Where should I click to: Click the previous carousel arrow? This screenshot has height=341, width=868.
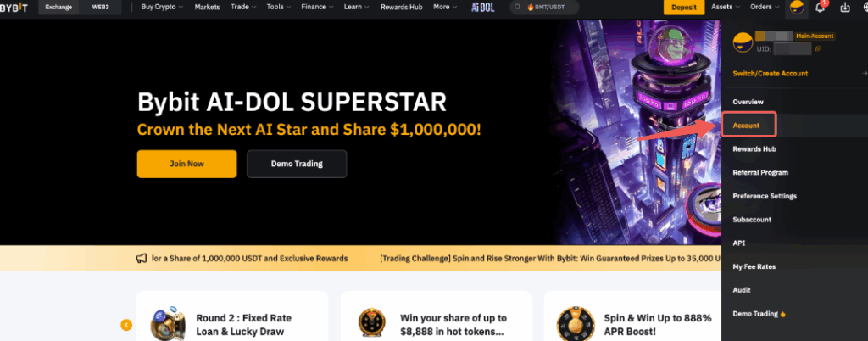[x=127, y=325]
